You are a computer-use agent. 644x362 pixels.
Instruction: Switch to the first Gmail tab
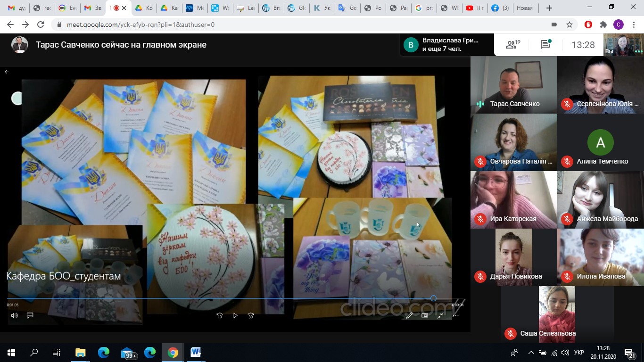pos(17,8)
